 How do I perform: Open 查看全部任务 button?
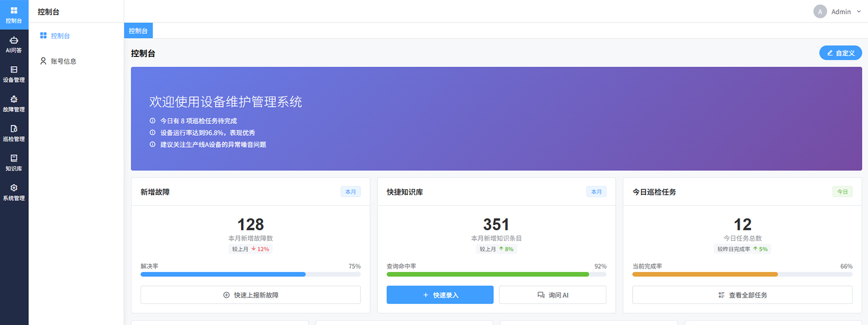coord(742,295)
